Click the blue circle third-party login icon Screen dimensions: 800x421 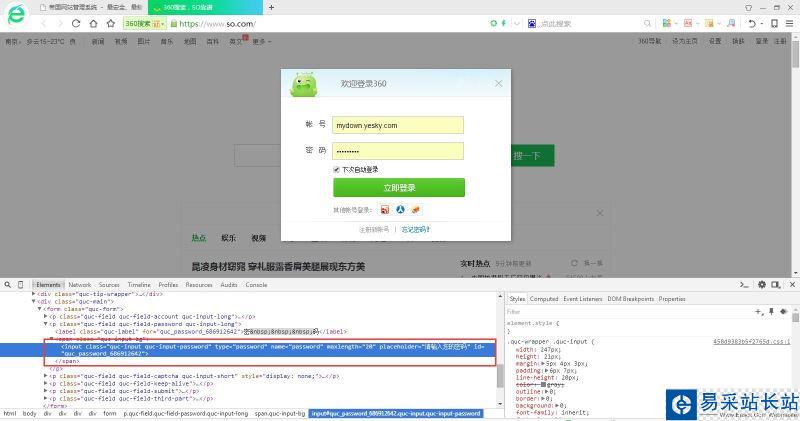point(401,210)
